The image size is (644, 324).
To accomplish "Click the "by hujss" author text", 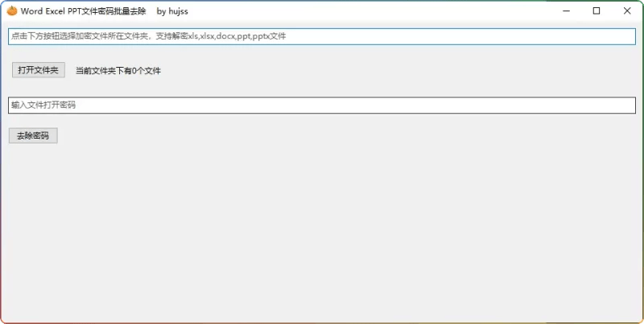I will point(172,11).
